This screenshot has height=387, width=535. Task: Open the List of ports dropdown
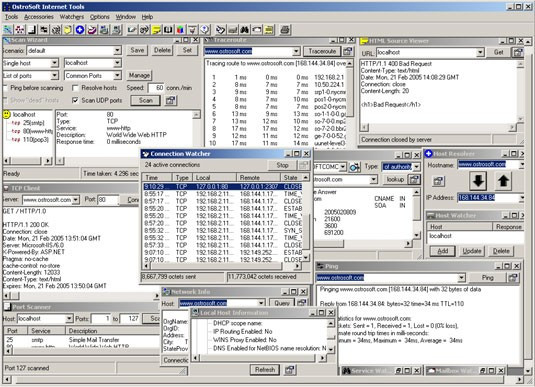(x=55, y=75)
